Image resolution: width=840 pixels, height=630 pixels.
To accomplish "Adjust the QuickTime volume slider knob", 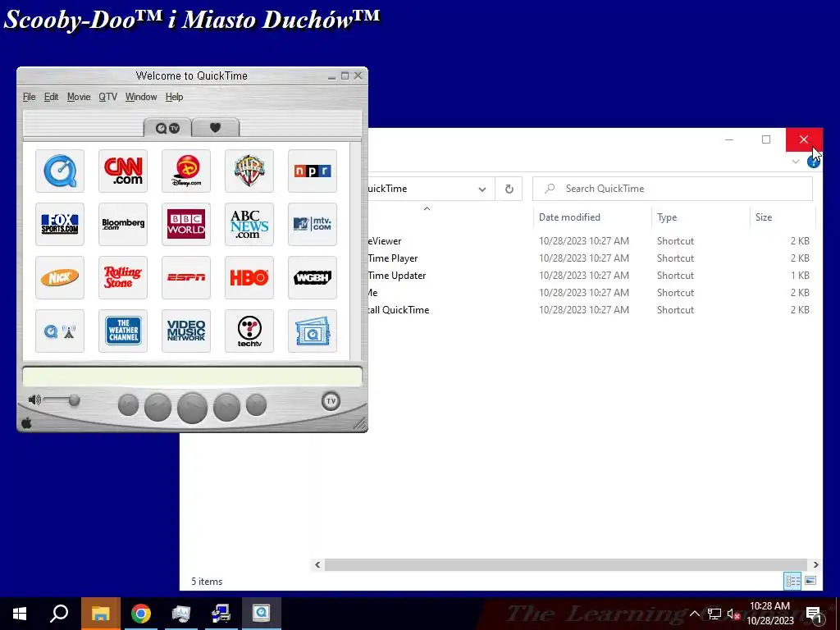I will (75, 400).
